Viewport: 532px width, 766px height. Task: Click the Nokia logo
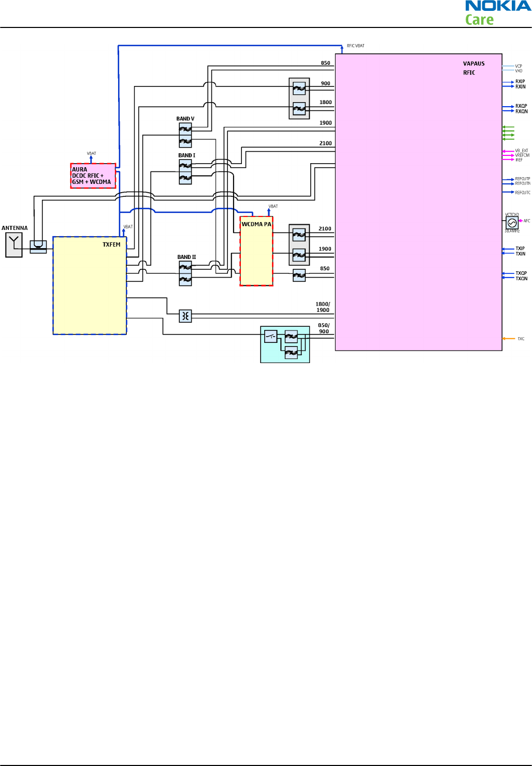pos(498,6)
